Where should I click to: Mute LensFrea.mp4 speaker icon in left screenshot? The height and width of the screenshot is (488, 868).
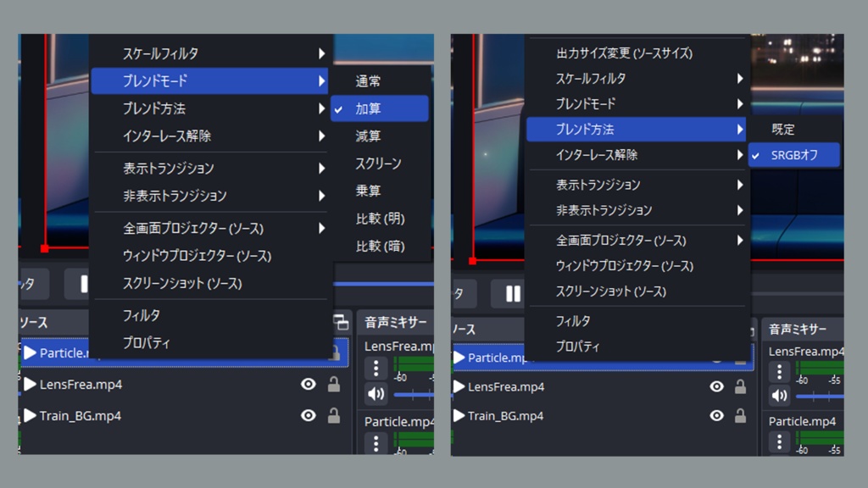click(376, 393)
